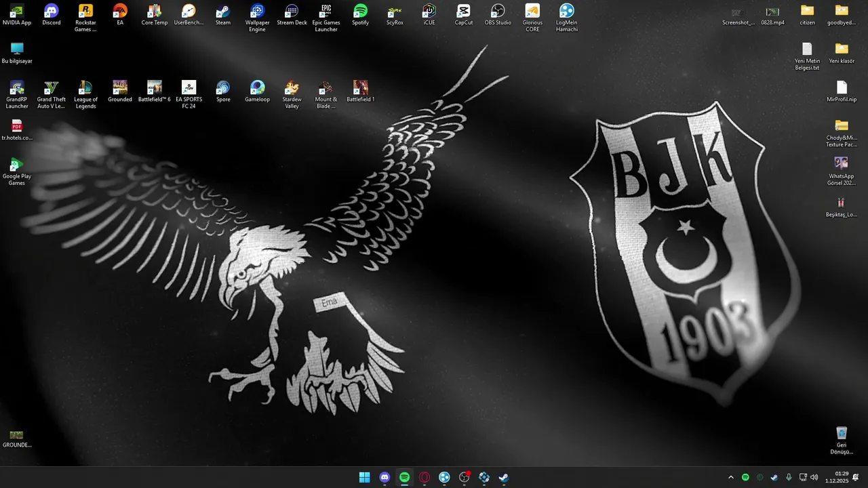Select the Bu bilgisayar desktop icon
Viewport: 868px width, 488px height.
point(17,54)
